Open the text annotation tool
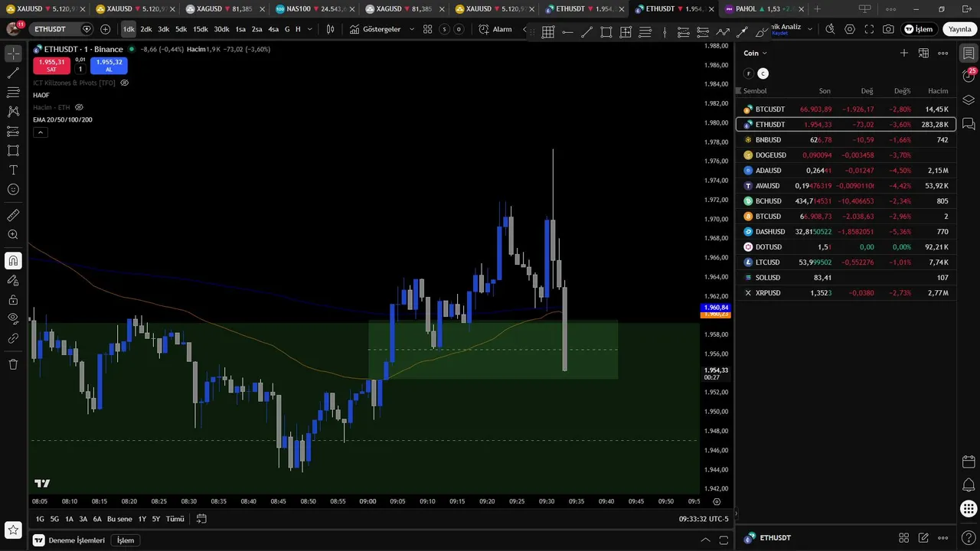The height and width of the screenshot is (551, 980). (13, 170)
